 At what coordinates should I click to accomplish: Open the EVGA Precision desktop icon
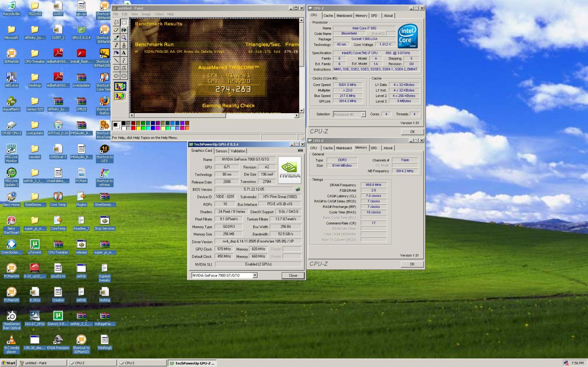coord(58,342)
